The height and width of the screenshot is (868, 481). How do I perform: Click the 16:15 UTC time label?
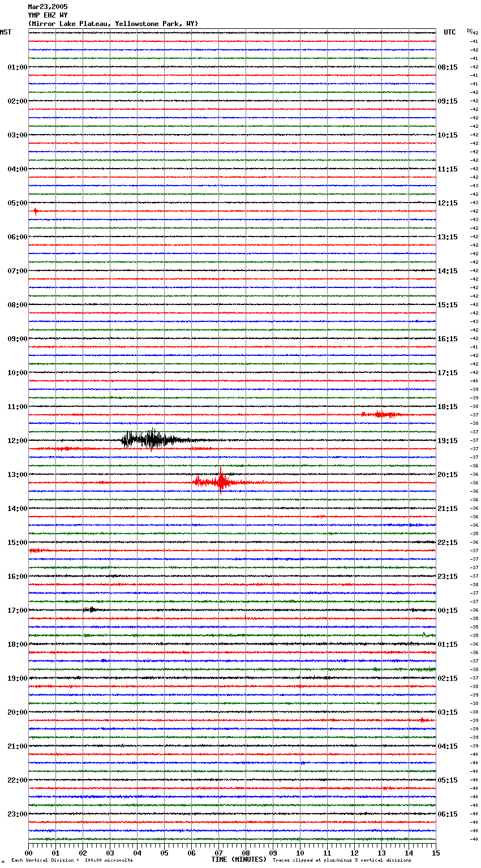(x=448, y=339)
